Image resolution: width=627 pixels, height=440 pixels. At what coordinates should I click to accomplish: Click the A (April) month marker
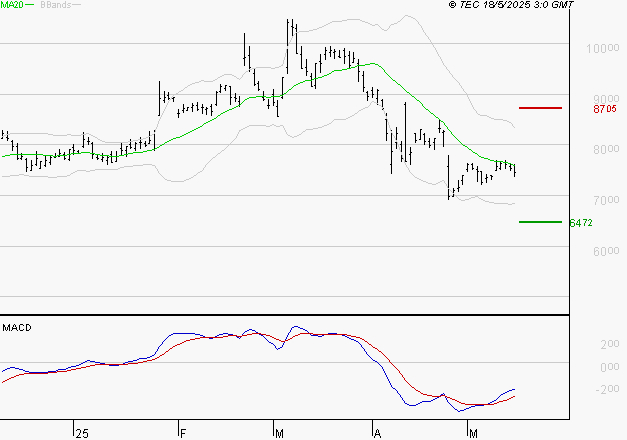click(377, 434)
